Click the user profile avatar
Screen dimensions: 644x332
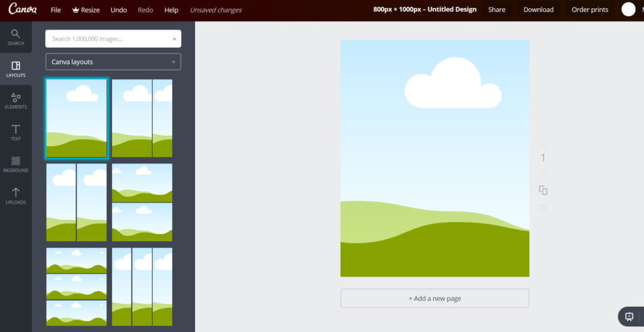pyautogui.click(x=628, y=9)
